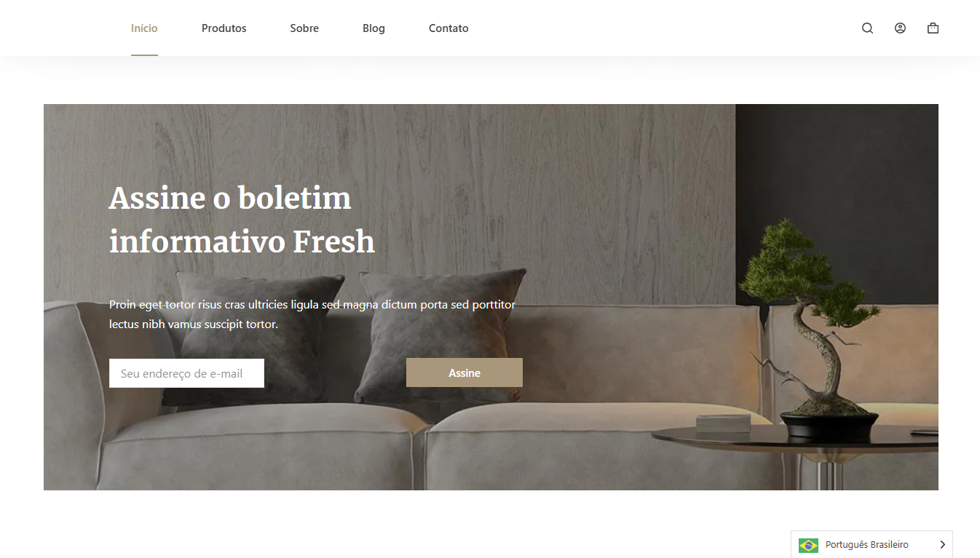Open the shopping bag cart icon
Image resolution: width=980 pixels, height=558 pixels.
[x=933, y=28]
